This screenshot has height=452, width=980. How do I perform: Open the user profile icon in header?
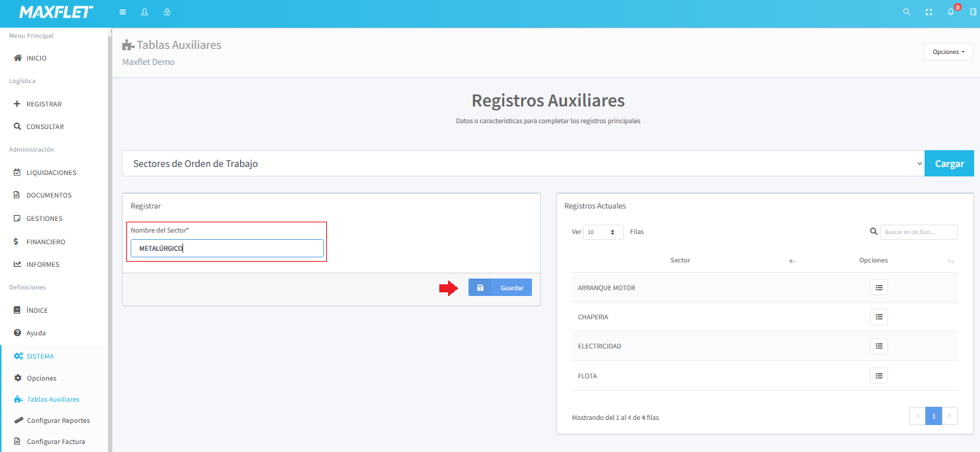(x=144, y=12)
